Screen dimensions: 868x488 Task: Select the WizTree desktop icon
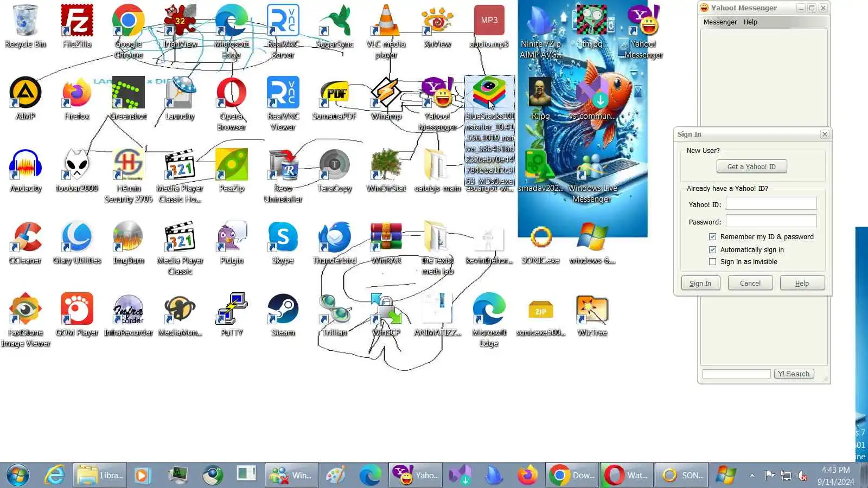tap(592, 314)
